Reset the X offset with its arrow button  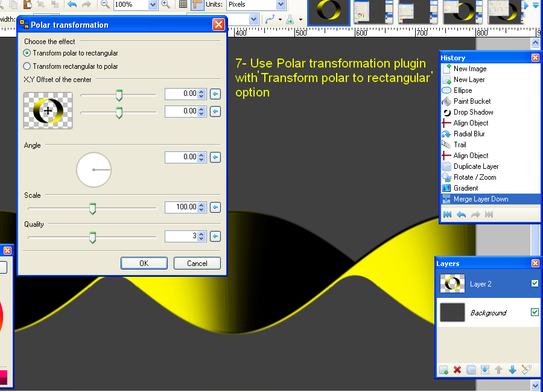click(215, 94)
